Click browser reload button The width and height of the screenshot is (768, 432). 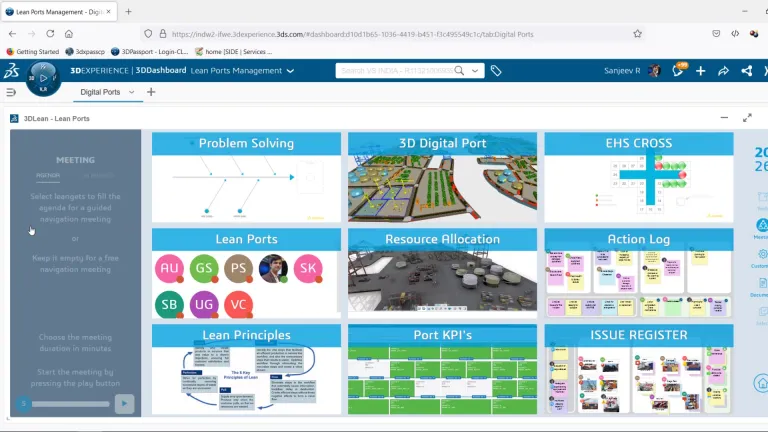(50, 34)
